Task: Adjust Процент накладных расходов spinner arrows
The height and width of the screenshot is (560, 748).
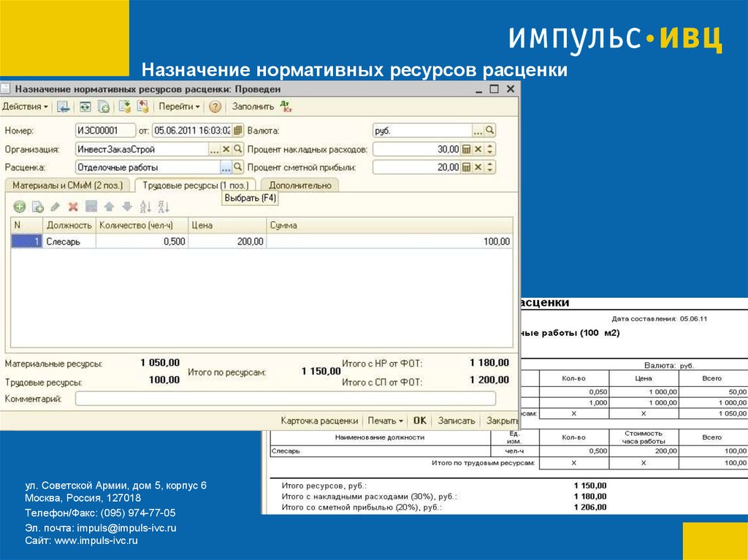Action: (489, 149)
